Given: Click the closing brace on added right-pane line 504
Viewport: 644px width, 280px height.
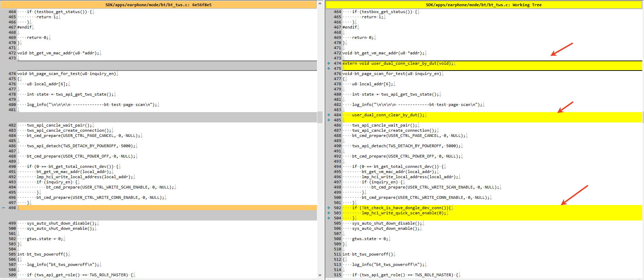Looking at the screenshot, I should click(x=353, y=218).
